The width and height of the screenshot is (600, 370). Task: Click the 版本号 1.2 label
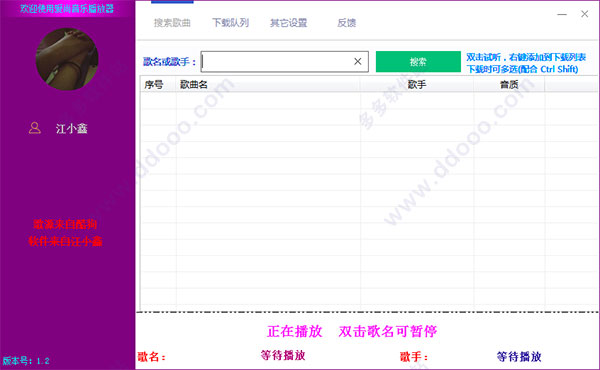click(26, 361)
